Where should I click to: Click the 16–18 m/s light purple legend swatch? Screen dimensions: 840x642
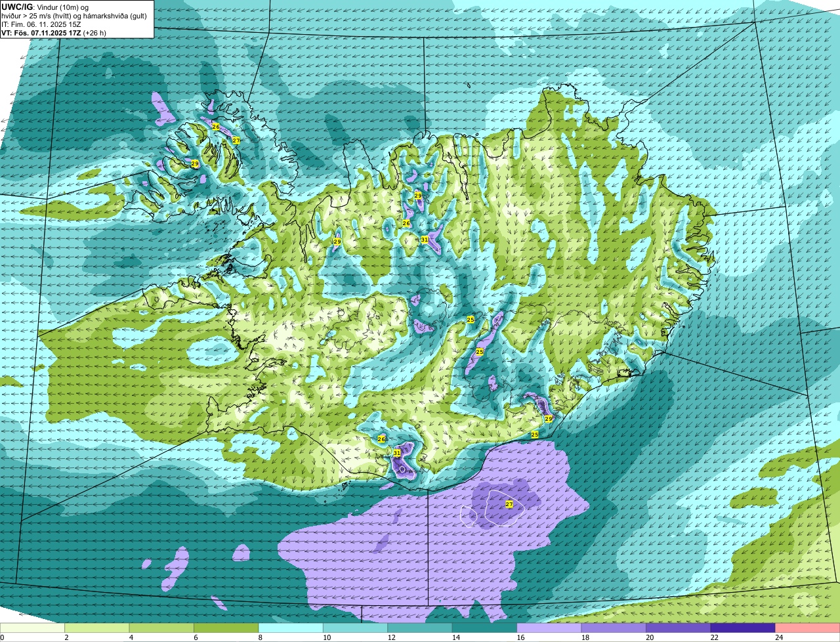click(549, 628)
